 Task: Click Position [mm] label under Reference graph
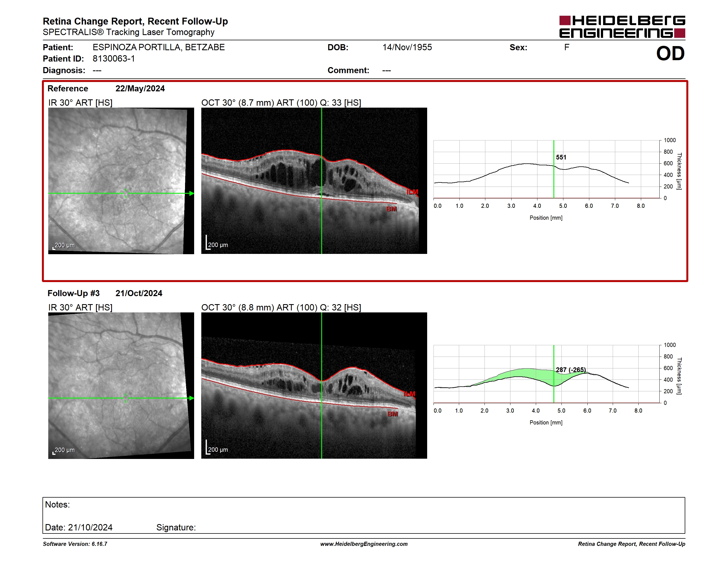click(546, 218)
